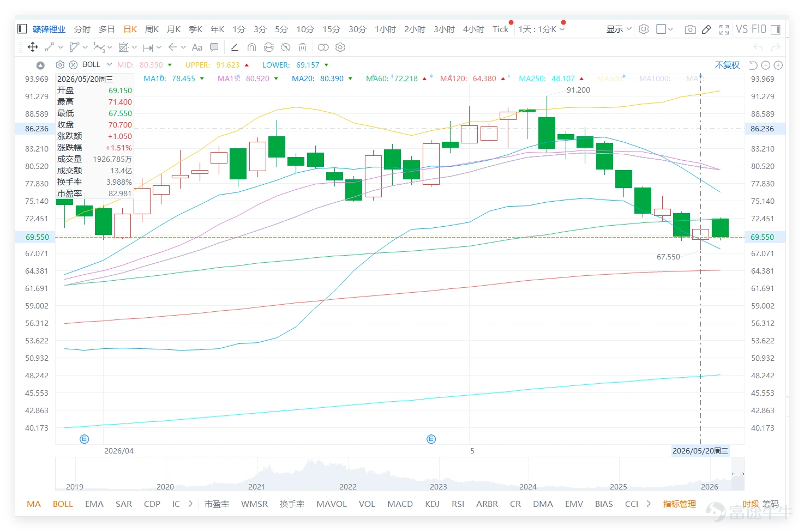804x532 pixels.
Task: Show more main indicators after IC
Action: tap(190, 504)
